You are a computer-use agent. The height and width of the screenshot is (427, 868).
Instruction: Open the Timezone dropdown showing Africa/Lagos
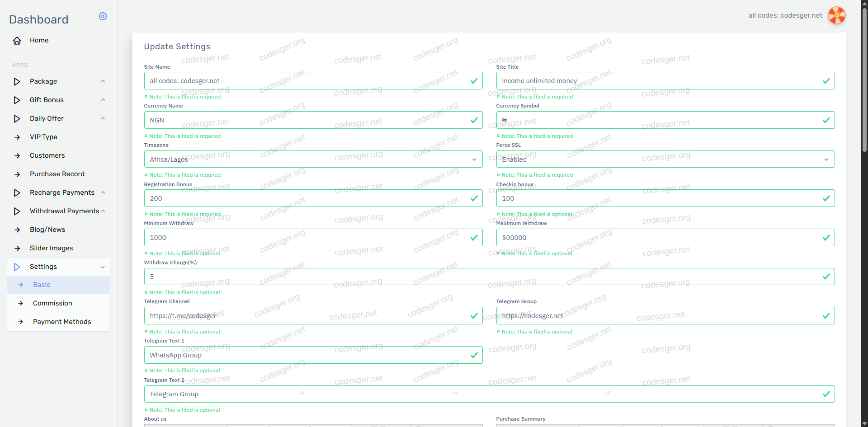(313, 160)
